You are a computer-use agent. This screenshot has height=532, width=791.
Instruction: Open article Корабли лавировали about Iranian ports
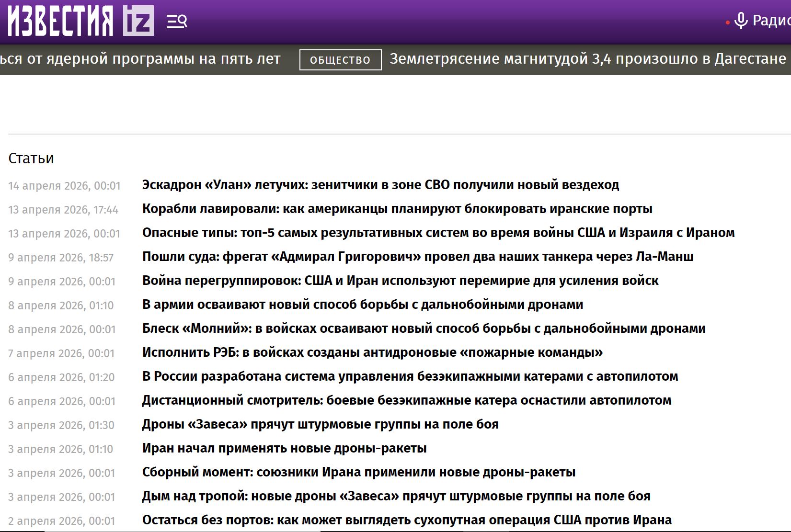click(397, 209)
